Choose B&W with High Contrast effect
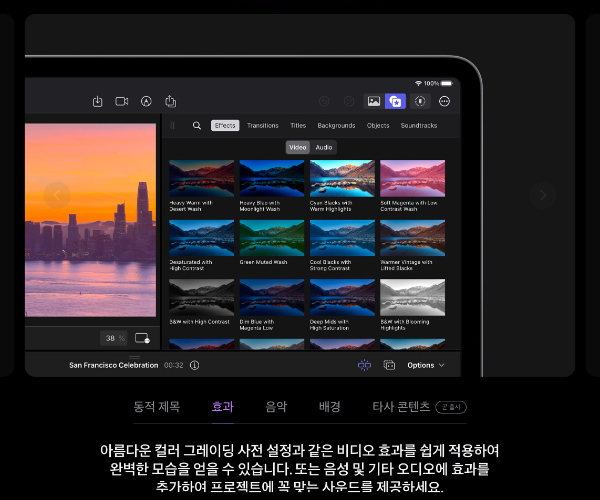This screenshot has width=600, height=500. (x=202, y=302)
